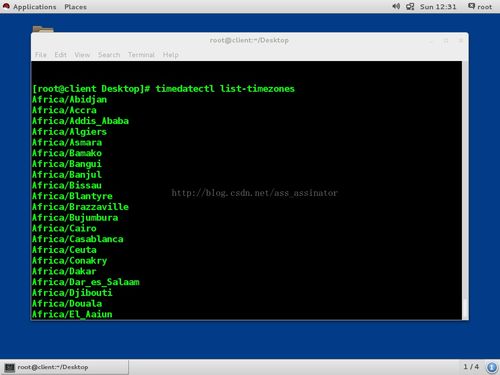The height and width of the screenshot is (375, 500).
Task: Open the terminal View menu
Action: tap(82, 55)
